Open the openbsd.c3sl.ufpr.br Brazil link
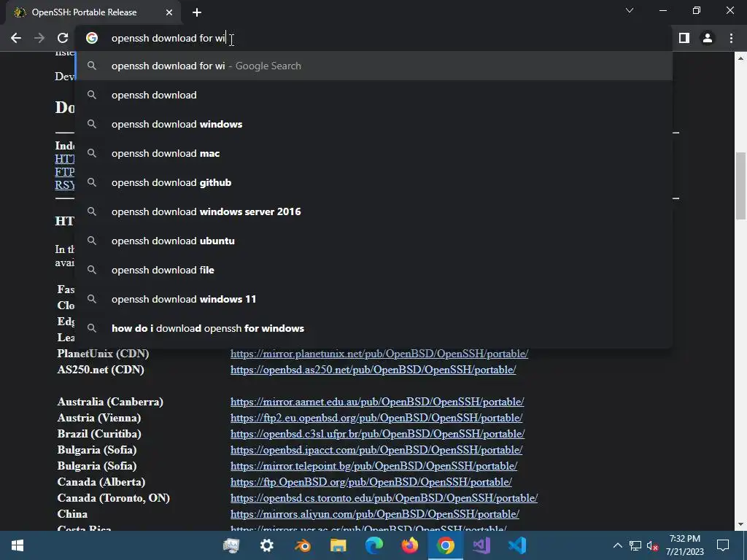The height and width of the screenshot is (560, 747). point(377,434)
